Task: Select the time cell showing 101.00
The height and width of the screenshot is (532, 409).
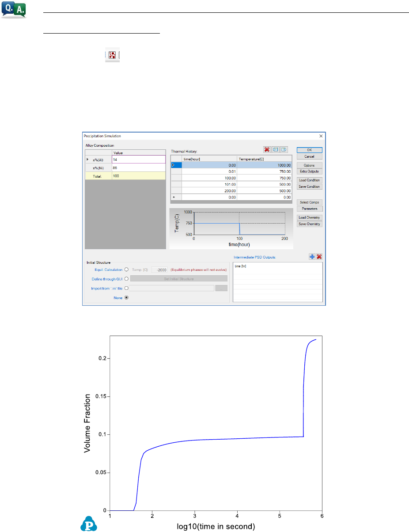Action: [x=209, y=184]
